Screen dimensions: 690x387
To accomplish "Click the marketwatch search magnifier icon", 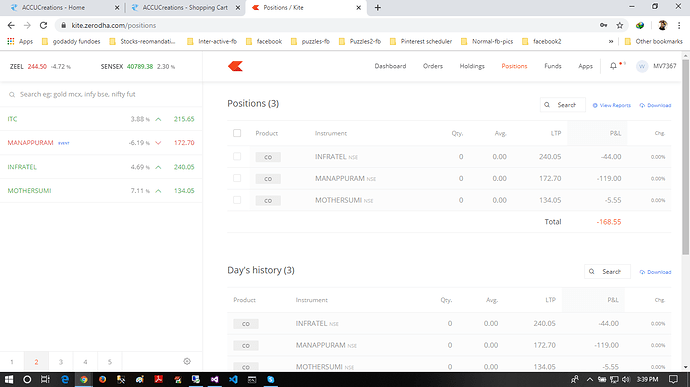I will tap(12, 94).
